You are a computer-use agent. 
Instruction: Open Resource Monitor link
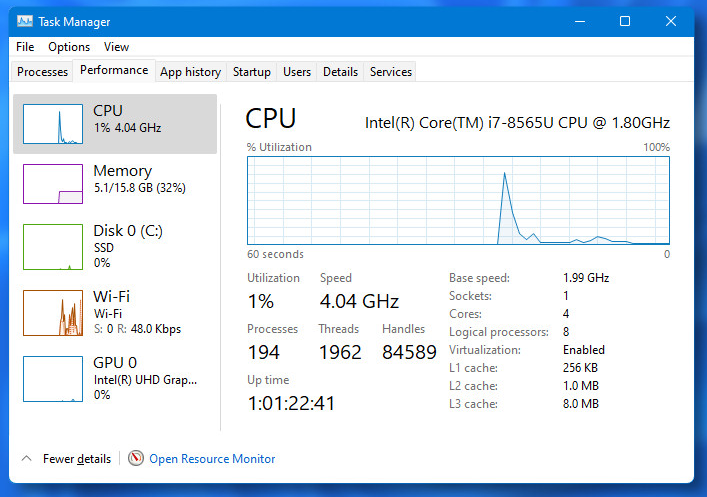(x=212, y=459)
